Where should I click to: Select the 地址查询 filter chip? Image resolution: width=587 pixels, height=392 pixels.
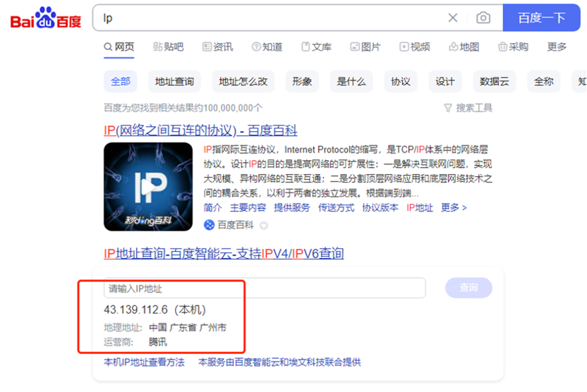click(175, 81)
